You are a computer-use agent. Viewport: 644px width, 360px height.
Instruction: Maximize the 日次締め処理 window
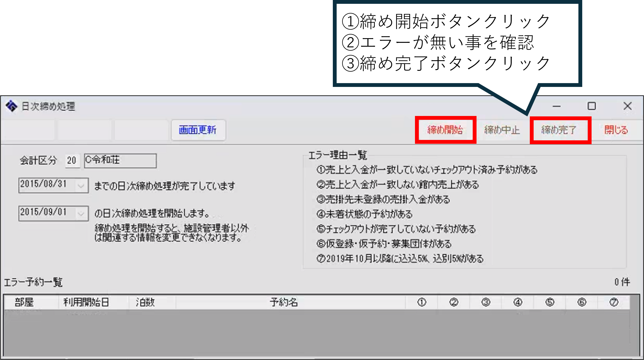point(592,106)
